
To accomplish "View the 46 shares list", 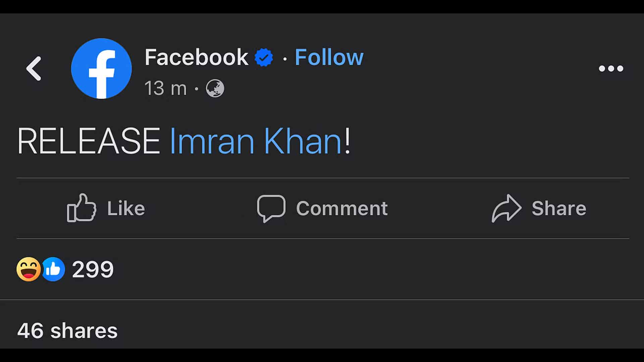I will [67, 330].
